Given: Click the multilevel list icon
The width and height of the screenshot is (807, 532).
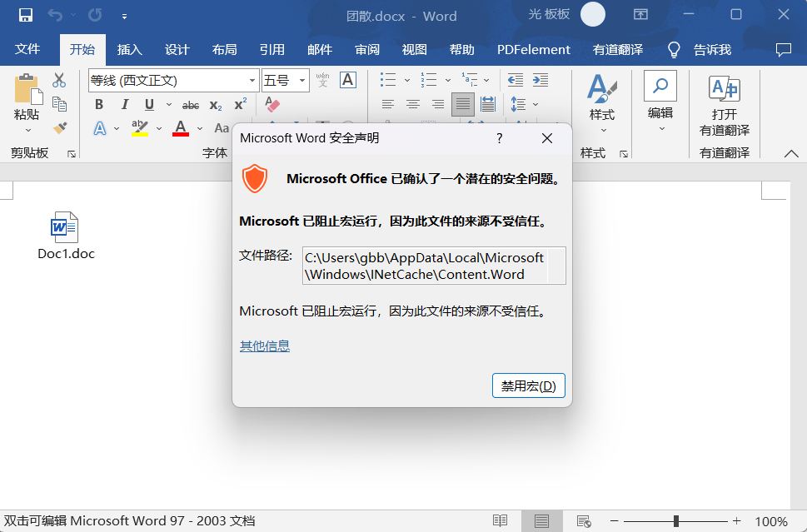Looking at the screenshot, I should click(470, 80).
